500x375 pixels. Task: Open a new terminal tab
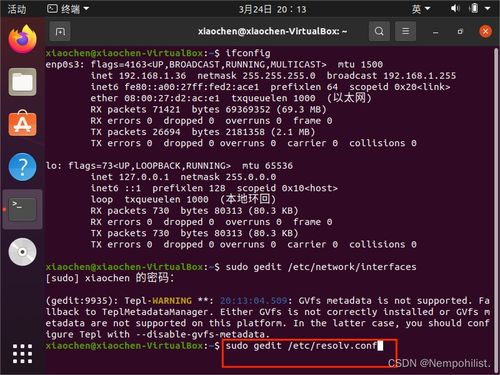click(x=60, y=32)
